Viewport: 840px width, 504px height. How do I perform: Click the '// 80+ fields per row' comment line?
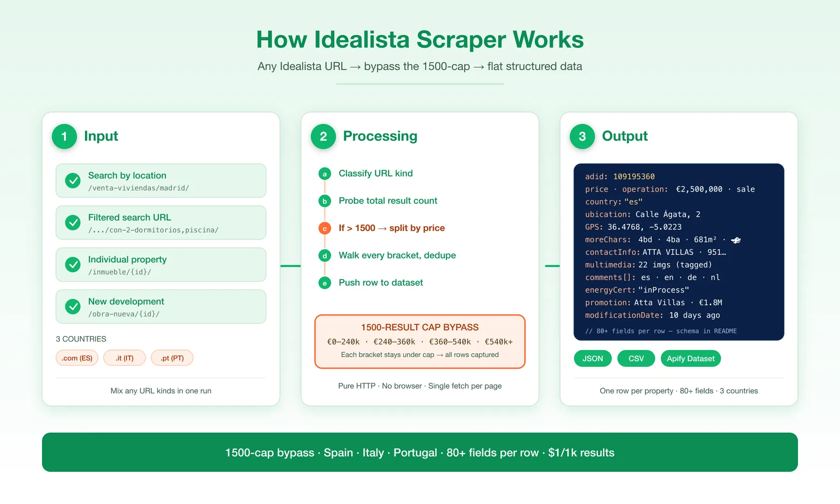(661, 331)
